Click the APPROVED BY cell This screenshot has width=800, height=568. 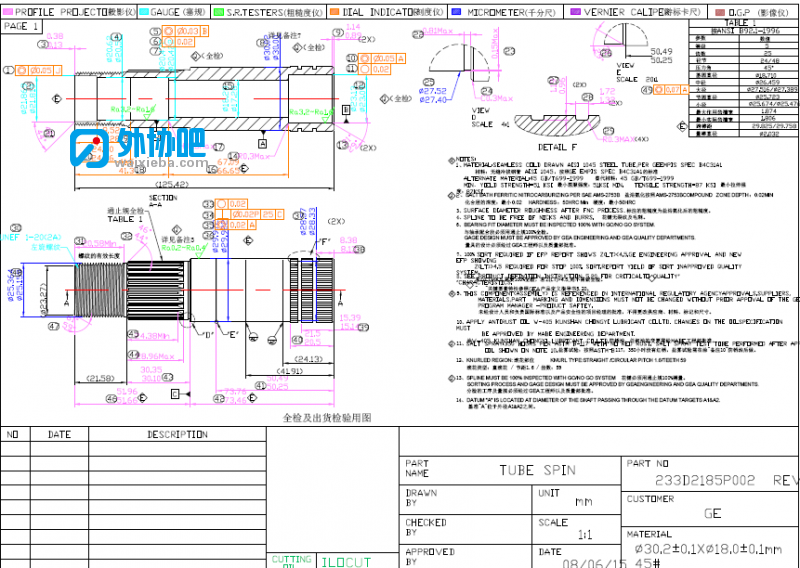click(465, 556)
